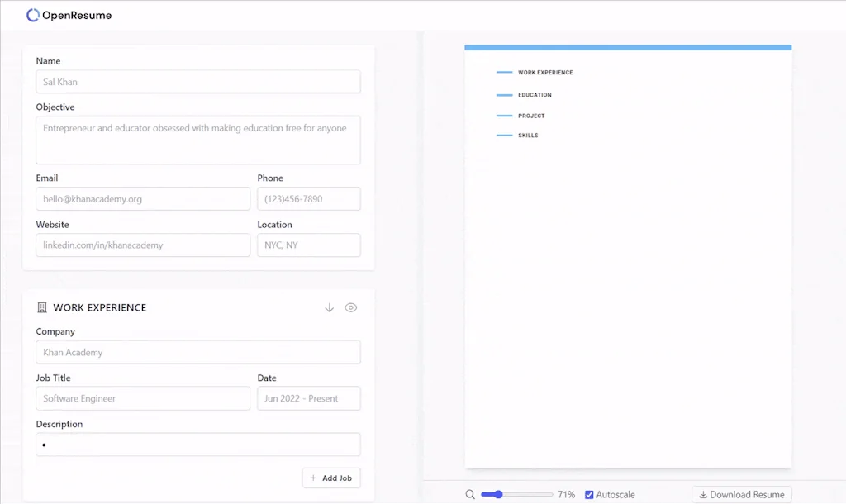The height and width of the screenshot is (504, 846).
Task: Click the building icon beside WORK EXPERIENCE
Action: click(41, 307)
